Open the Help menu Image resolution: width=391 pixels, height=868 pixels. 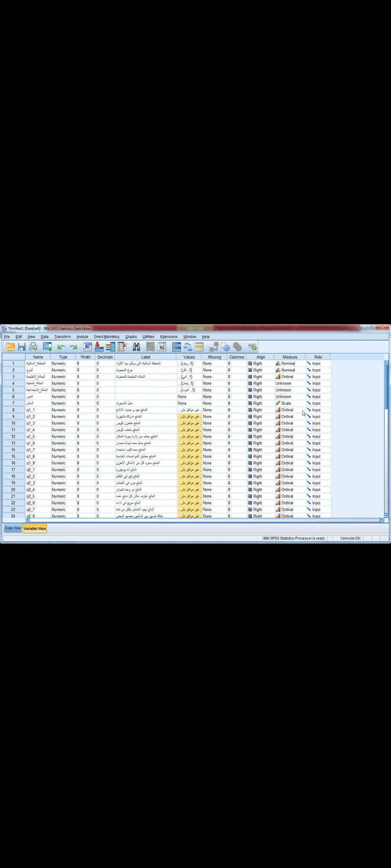coord(206,337)
